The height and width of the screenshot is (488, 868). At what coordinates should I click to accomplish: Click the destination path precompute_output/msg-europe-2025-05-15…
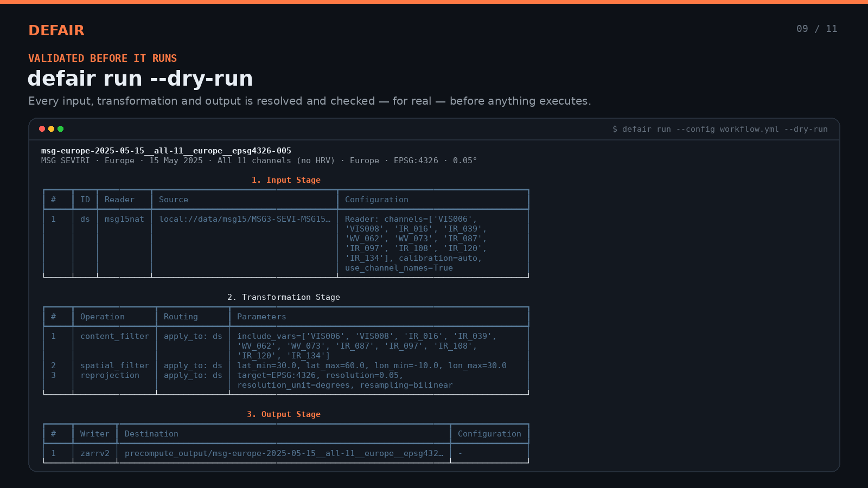point(284,453)
